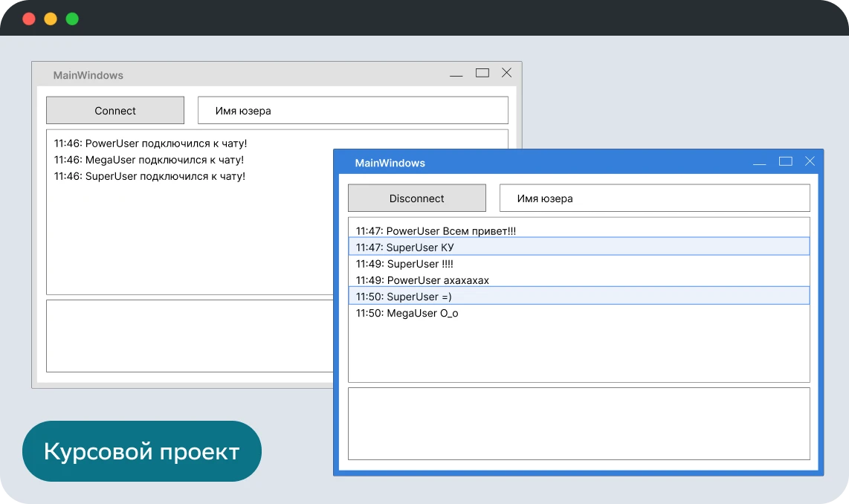Close the blue front MainWindows window
Viewport: 849px width, 504px height.
[x=810, y=161]
